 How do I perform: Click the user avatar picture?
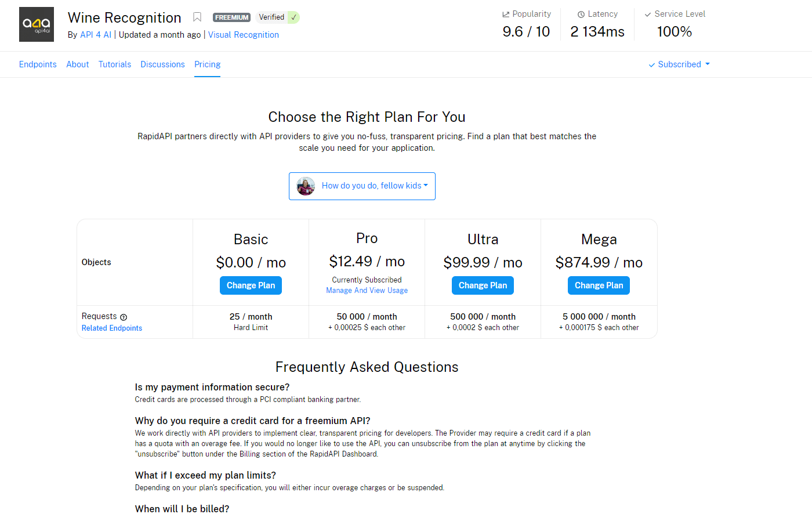(x=306, y=186)
